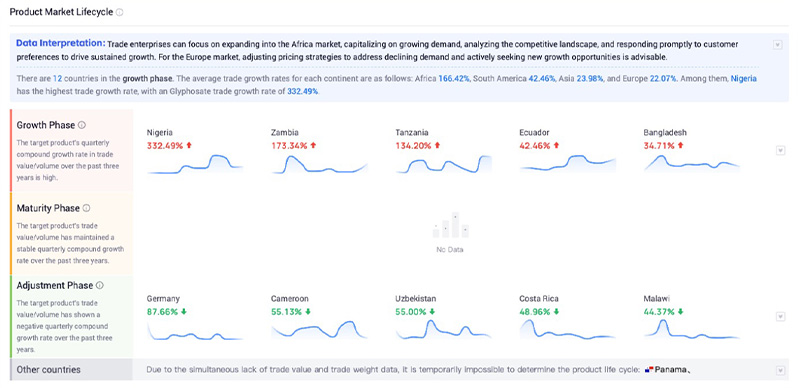The image size is (798, 388).
Task: Open the Zambia trend sparkline chart
Action: pos(319,165)
